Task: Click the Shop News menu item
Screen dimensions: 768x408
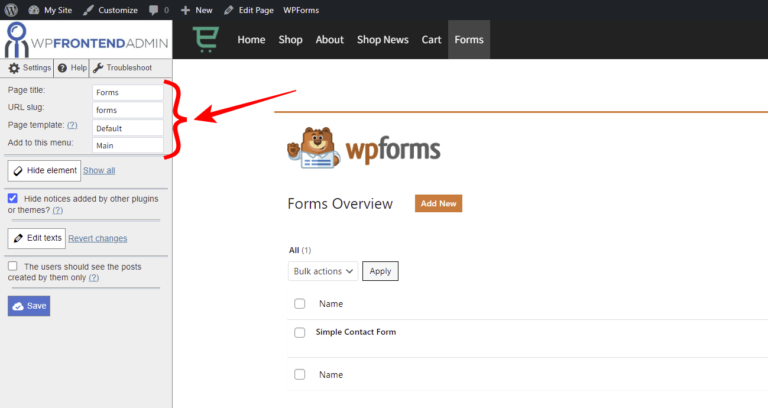Action: pos(383,40)
